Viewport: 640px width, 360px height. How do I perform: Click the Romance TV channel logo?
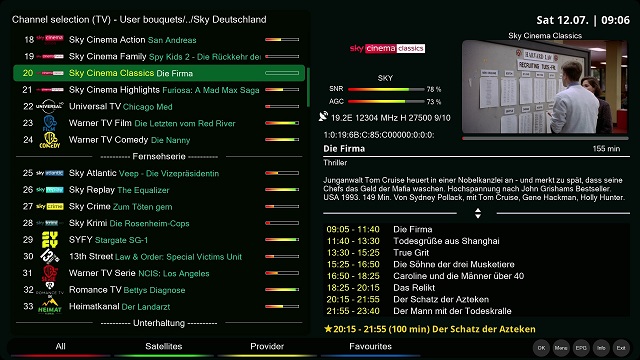pyautogui.click(x=49, y=290)
